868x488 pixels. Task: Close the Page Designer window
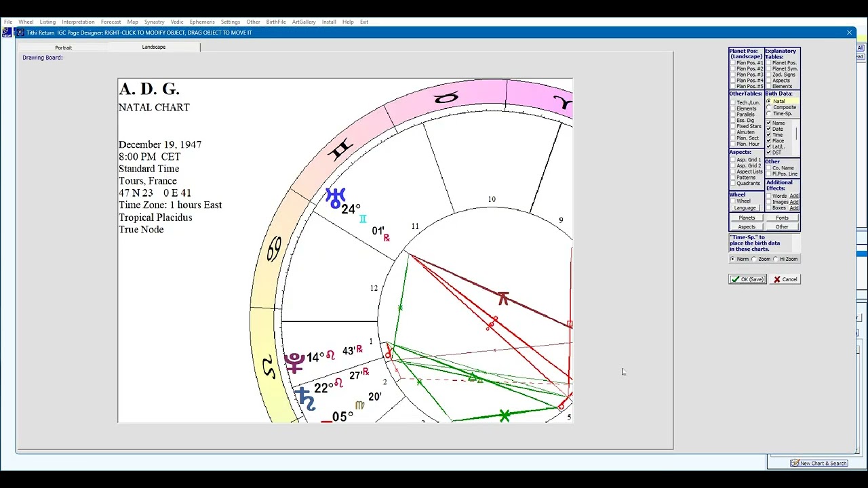849,33
